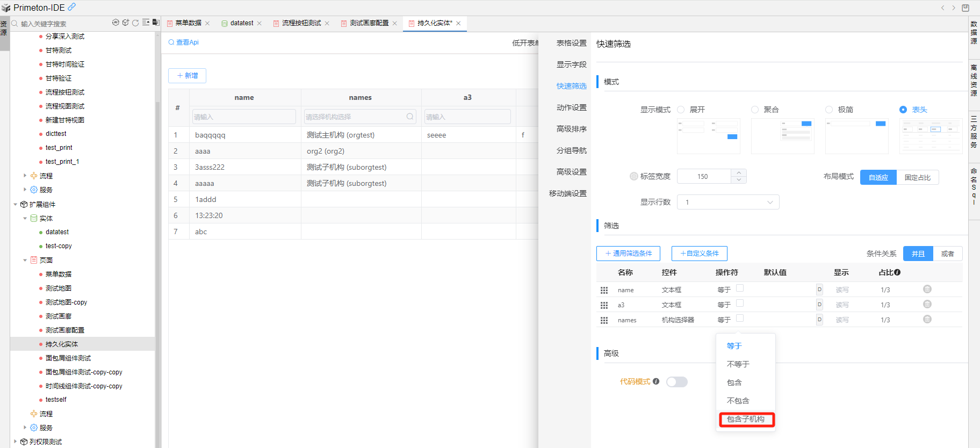Choose 包含子机构 from operator menu
Viewport: 980px width, 448px height.
tap(746, 419)
